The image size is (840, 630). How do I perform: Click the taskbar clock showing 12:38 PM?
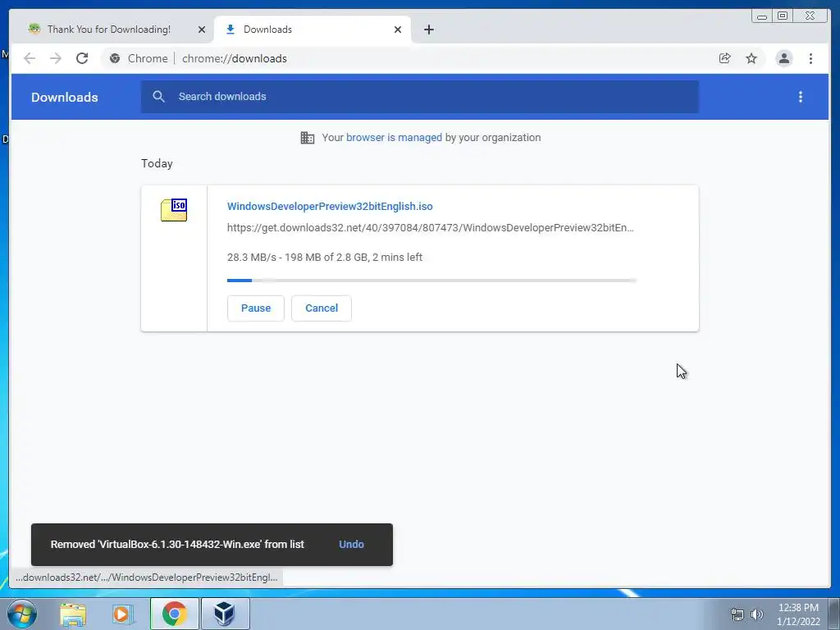[798, 614]
